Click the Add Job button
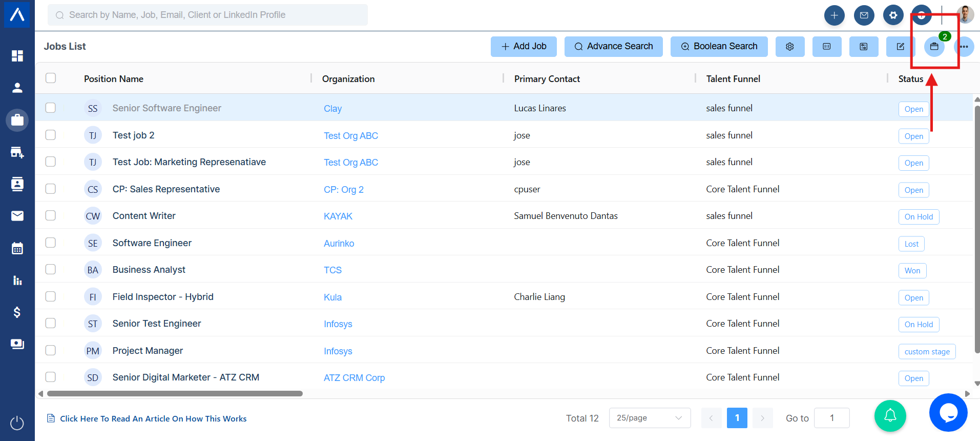 pos(524,46)
